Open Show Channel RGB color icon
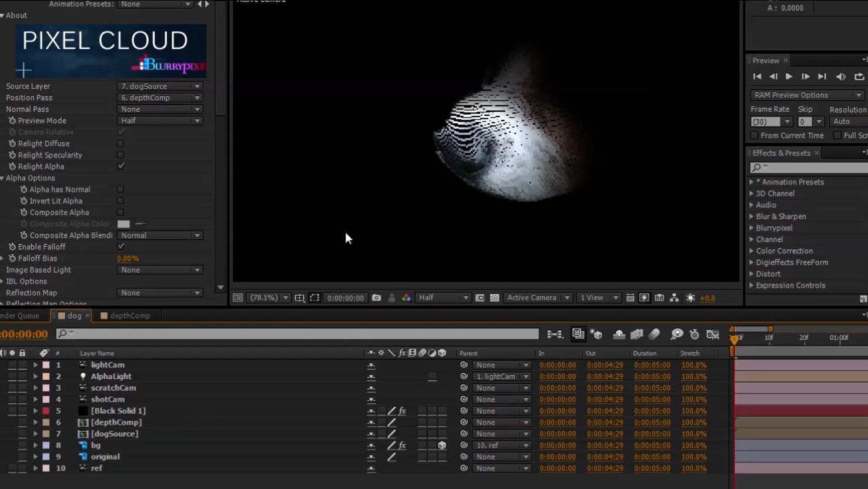868x489 pixels. click(406, 298)
